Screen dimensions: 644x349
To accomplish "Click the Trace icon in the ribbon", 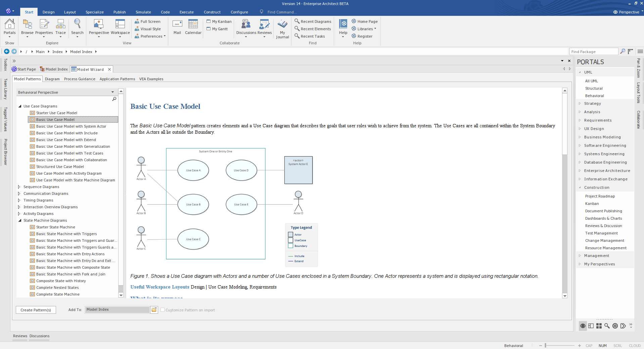I will click(60, 27).
